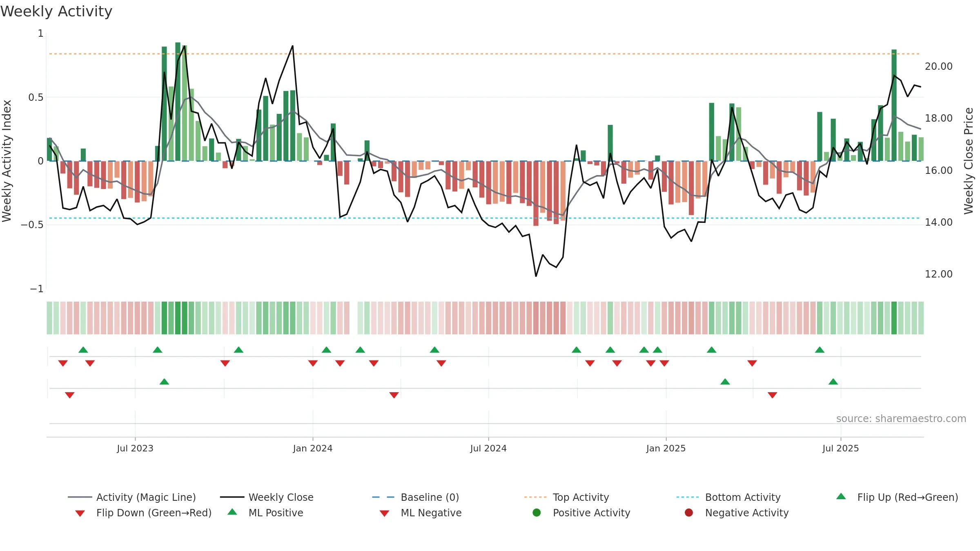
Task: Click the 18.00 price axis tick
Action: [x=939, y=118]
